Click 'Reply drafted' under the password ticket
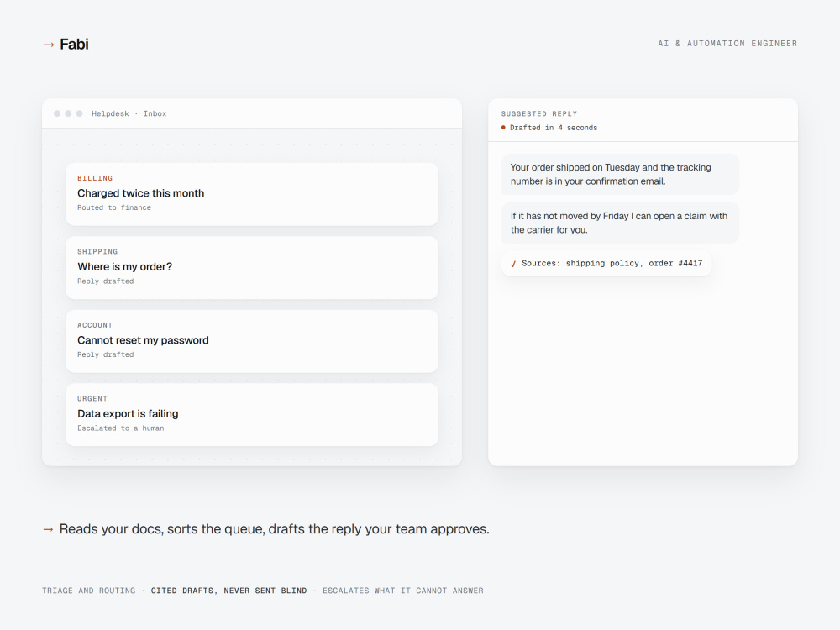This screenshot has height=630, width=840. 106,354
